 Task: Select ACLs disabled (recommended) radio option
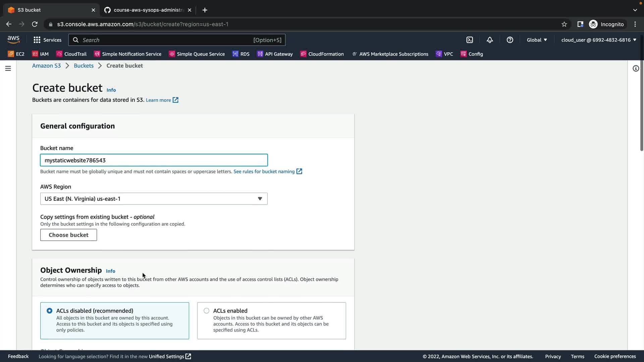[x=50, y=311]
